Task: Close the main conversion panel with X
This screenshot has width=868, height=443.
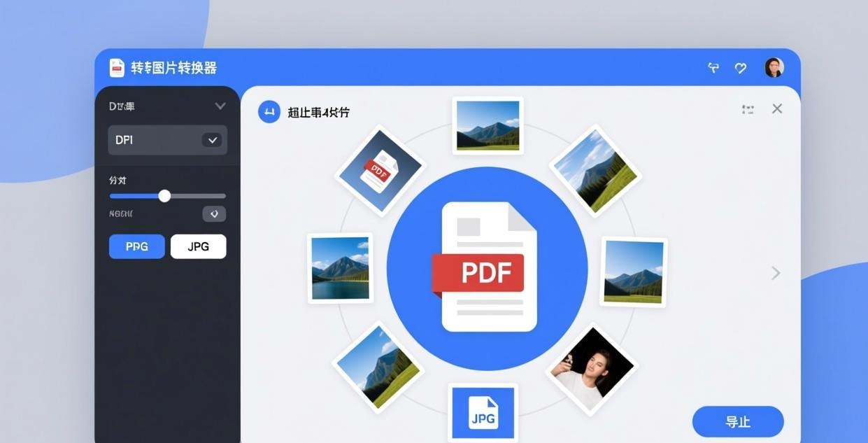Action: 777,108
